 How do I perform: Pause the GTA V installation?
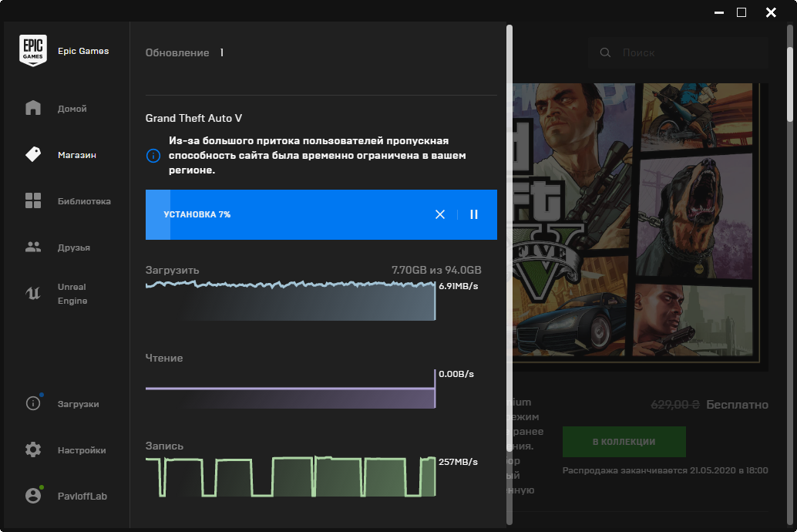pyautogui.click(x=474, y=214)
